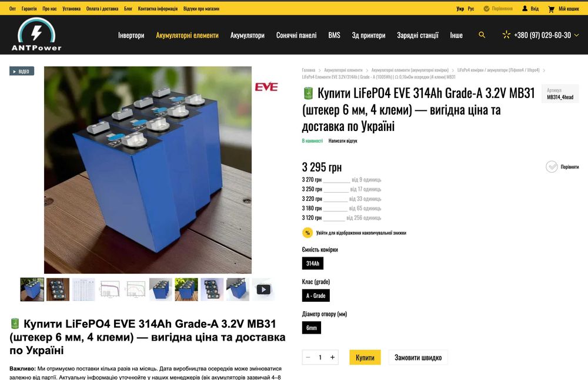588x380 pixels.
Task: Toggle Порівняти compare checkbox for product
Action: 552,167
